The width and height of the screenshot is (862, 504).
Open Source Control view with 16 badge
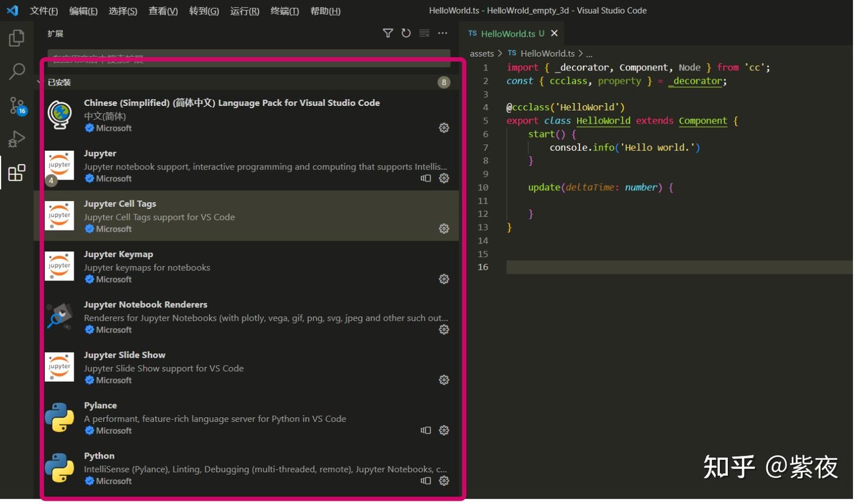pyautogui.click(x=17, y=106)
